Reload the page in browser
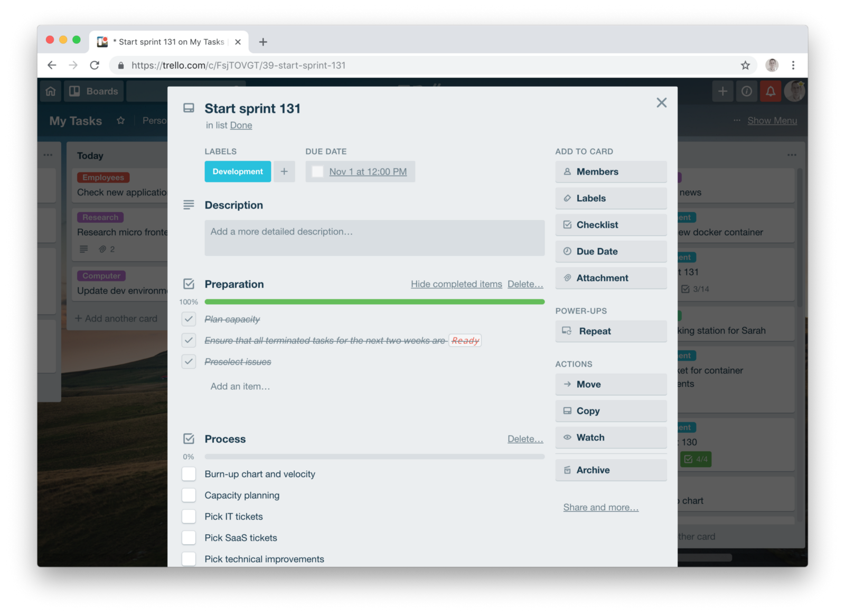The image size is (845, 616). coord(95,65)
